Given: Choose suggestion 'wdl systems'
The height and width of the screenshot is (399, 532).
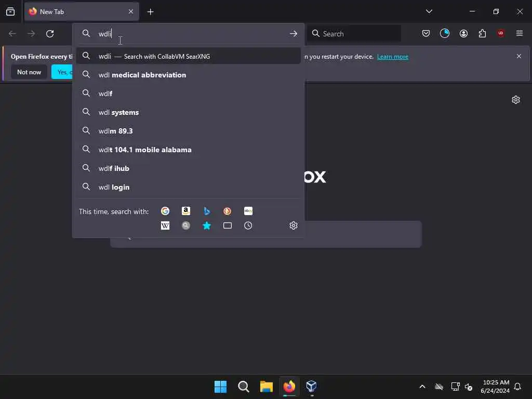Looking at the screenshot, I should pos(188,112).
